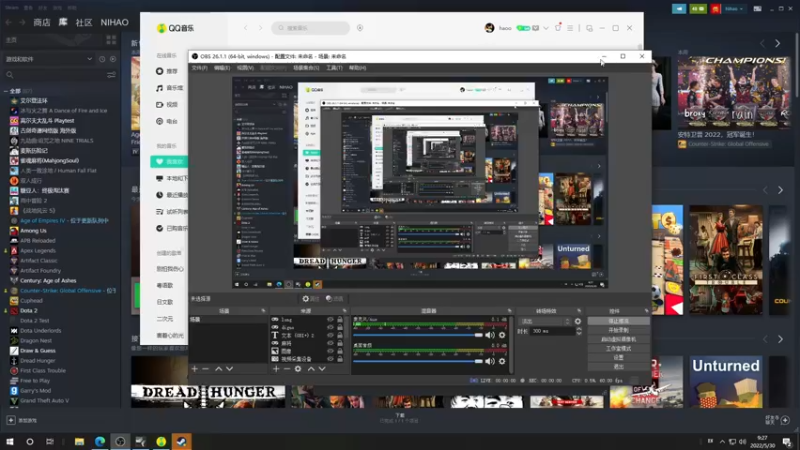Open 麦克风/Aux audio settings gear
The image size is (800, 450).
click(502, 335)
